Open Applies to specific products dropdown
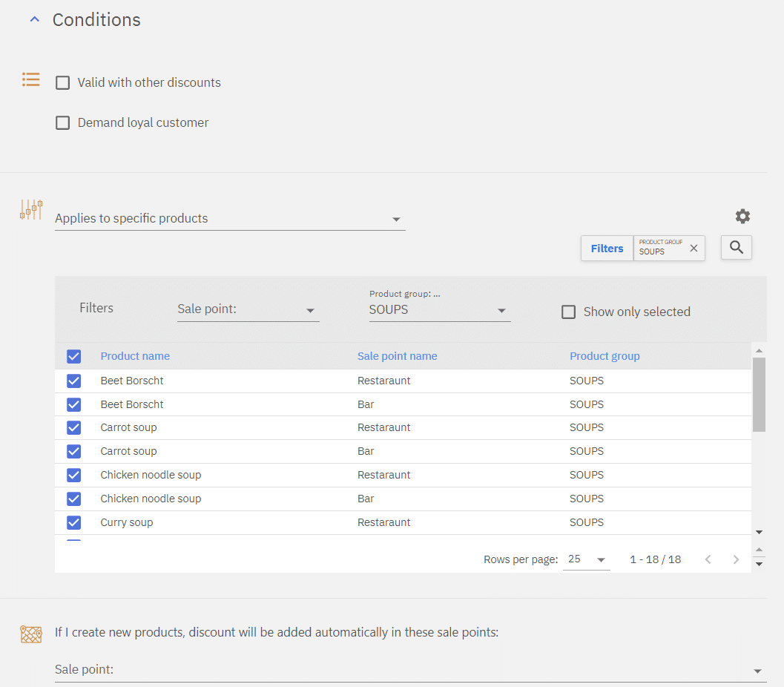This screenshot has height=687, width=784. (230, 219)
